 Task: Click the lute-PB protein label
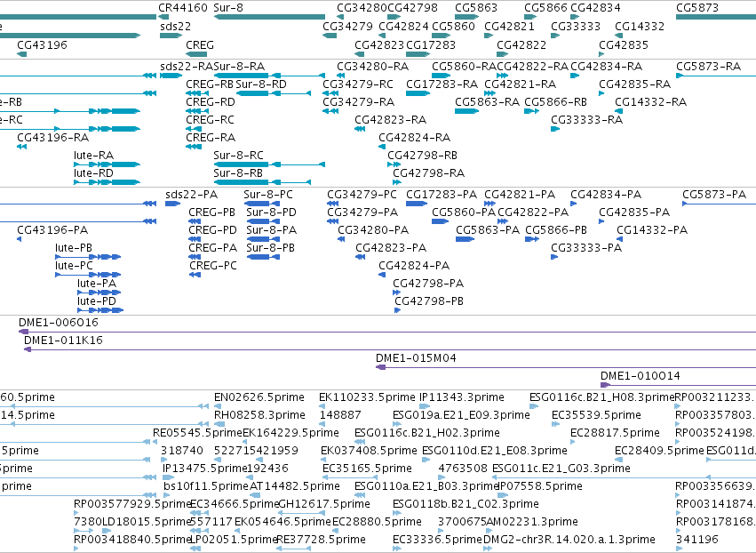pyautogui.click(x=73, y=248)
